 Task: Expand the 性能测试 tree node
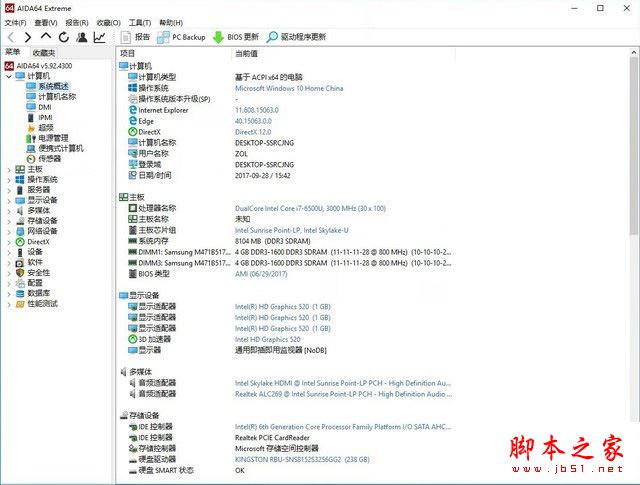[x=9, y=304]
